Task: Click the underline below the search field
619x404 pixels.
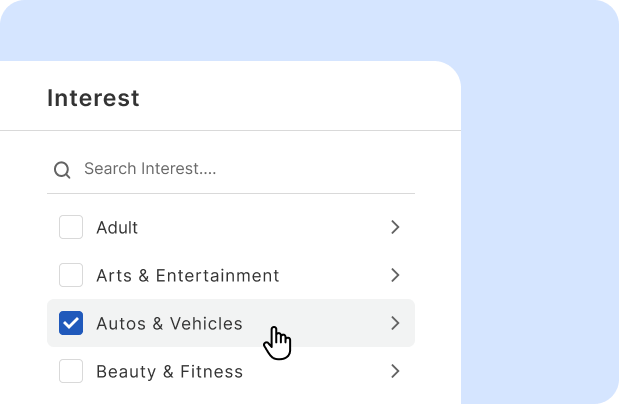Action: (x=230, y=193)
